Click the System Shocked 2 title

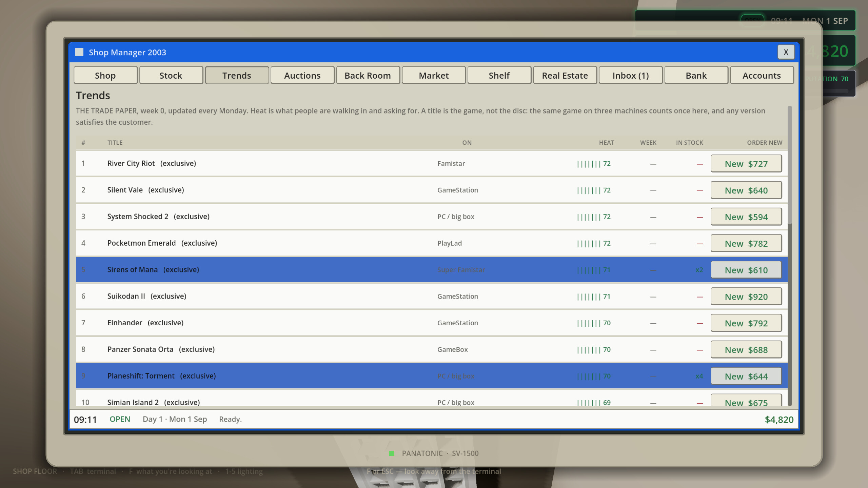point(138,217)
